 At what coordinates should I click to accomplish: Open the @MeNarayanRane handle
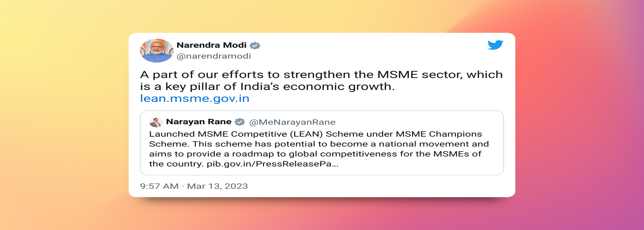[292, 122]
